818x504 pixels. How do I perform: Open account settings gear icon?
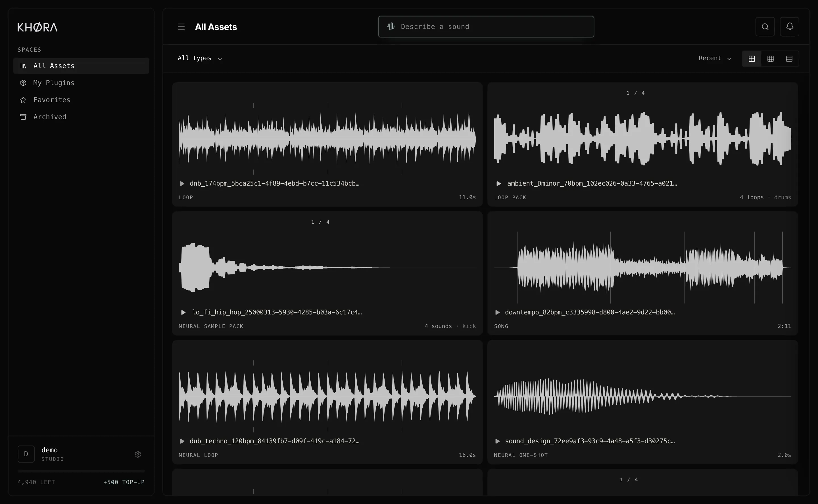click(x=137, y=454)
